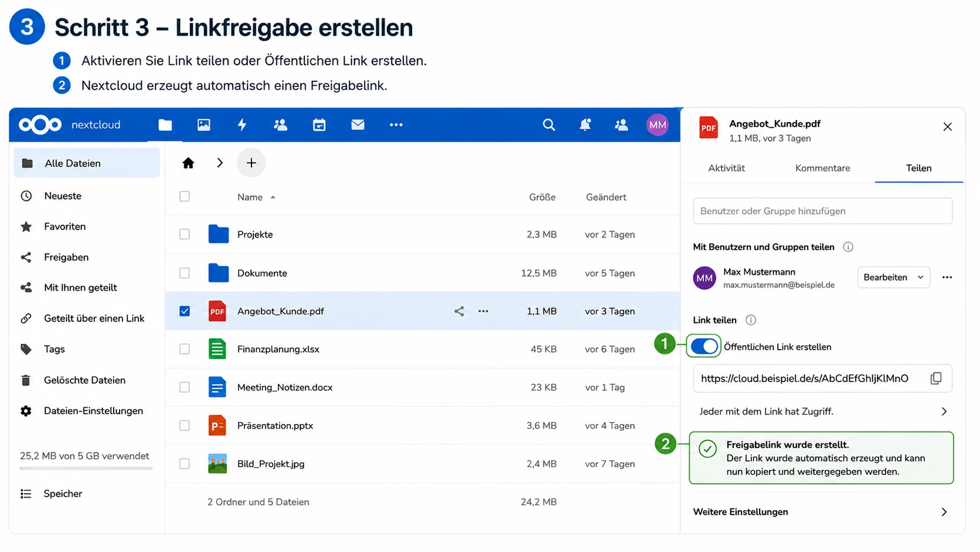
Task: Open the Contacts app icon
Action: [281, 124]
